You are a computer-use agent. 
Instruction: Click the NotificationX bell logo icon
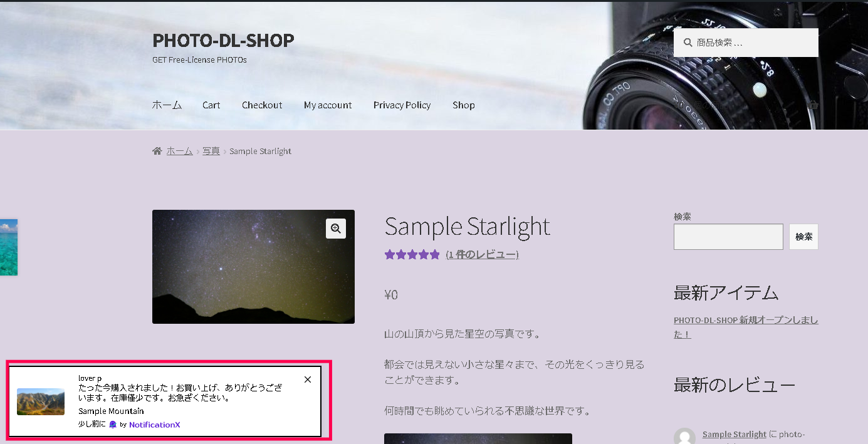(x=113, y=425)
